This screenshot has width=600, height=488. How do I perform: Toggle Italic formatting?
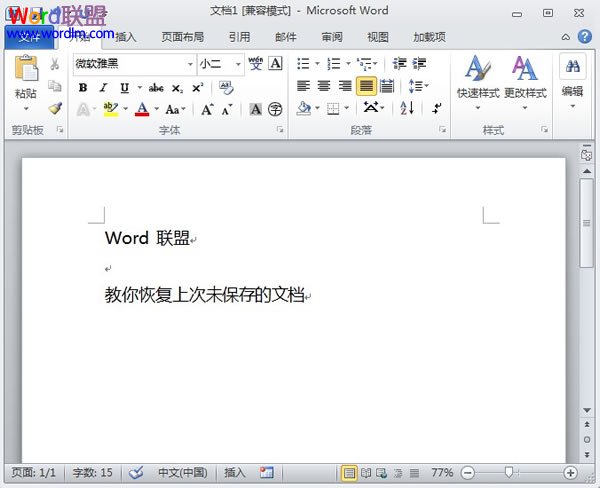tap(103, 88)
